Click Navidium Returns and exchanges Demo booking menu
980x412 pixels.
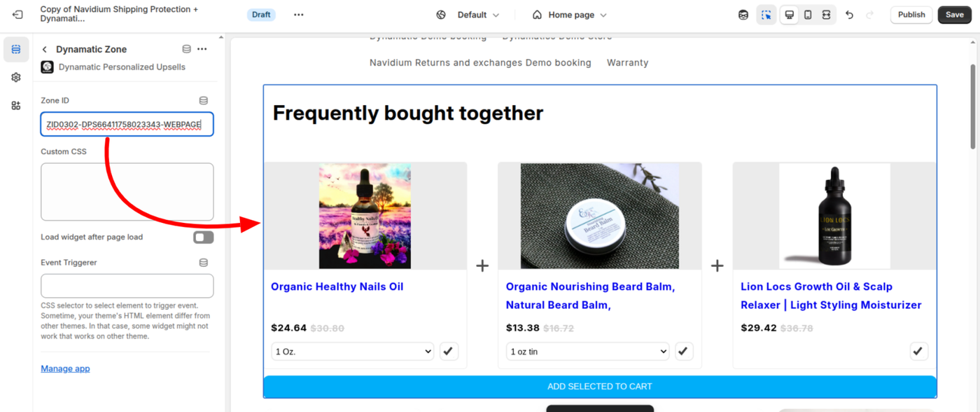480,62
